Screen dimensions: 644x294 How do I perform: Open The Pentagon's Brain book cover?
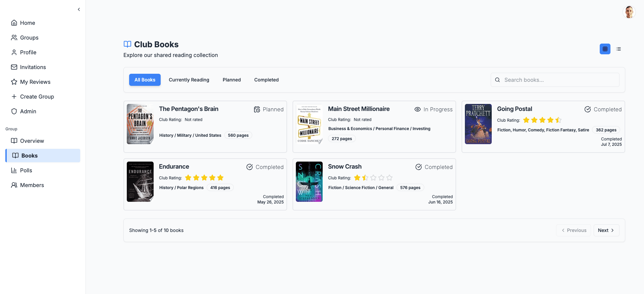point(140,124)
